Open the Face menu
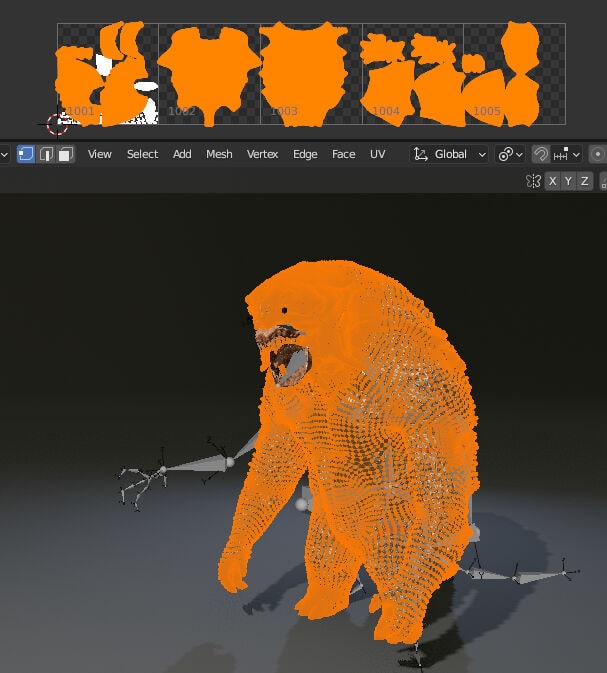607x673 pixels. tap(343, 154)
